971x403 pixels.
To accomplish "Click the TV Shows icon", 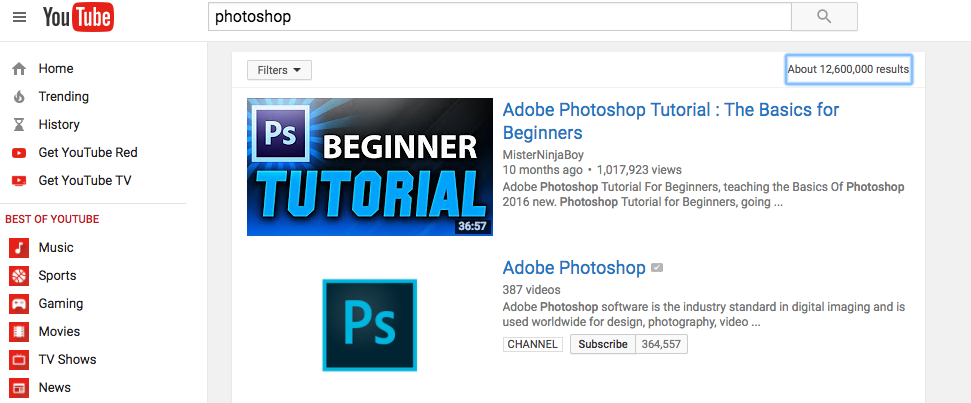I will pos(19,360).
